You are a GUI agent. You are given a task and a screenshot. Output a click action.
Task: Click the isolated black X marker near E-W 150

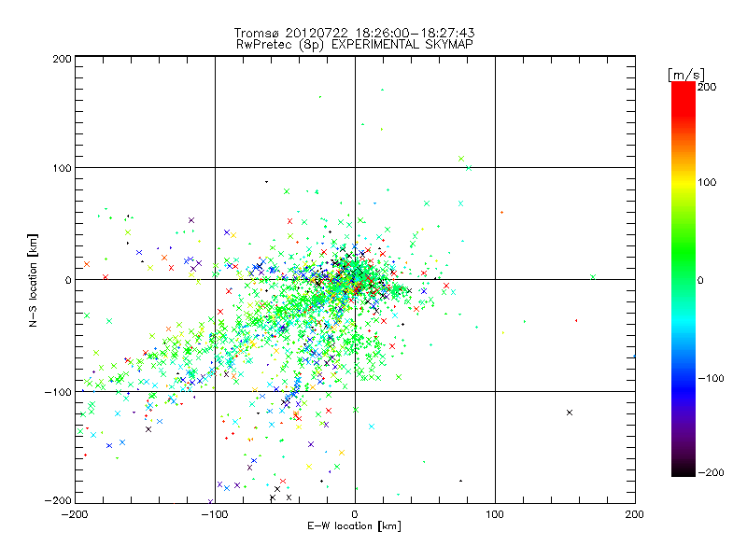570,413
